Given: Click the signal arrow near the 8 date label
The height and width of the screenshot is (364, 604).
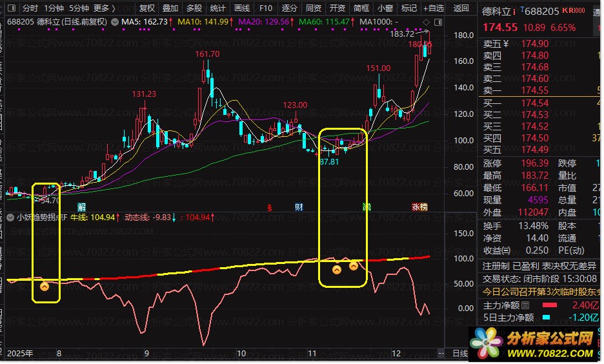Looking at the screenshot, I should coord(45,286).
